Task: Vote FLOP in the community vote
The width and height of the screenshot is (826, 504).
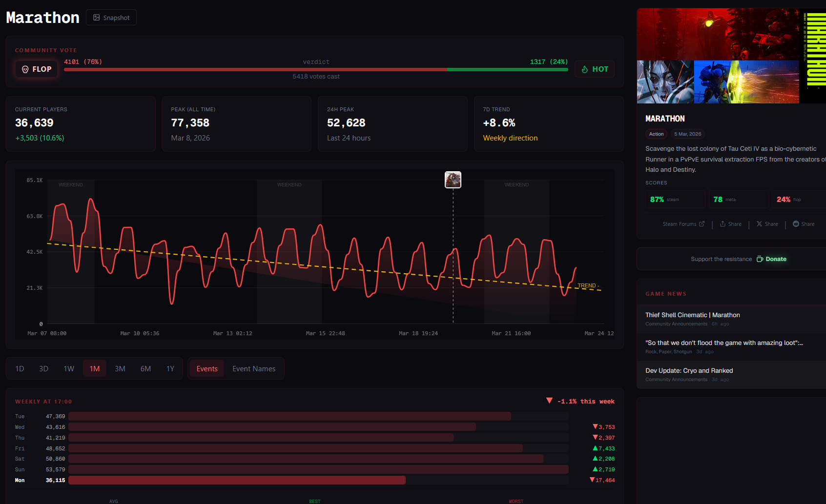Action: pyautogui.click(x=37, y=69)
